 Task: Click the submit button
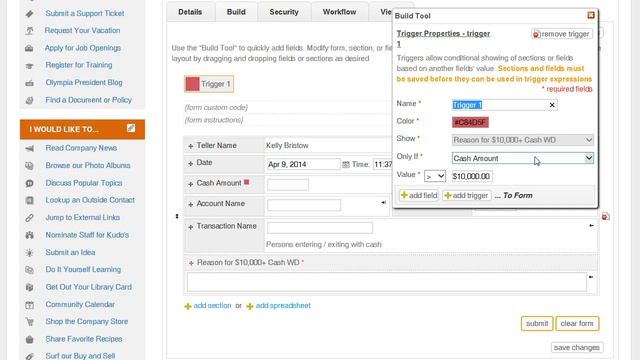(537, 323)
